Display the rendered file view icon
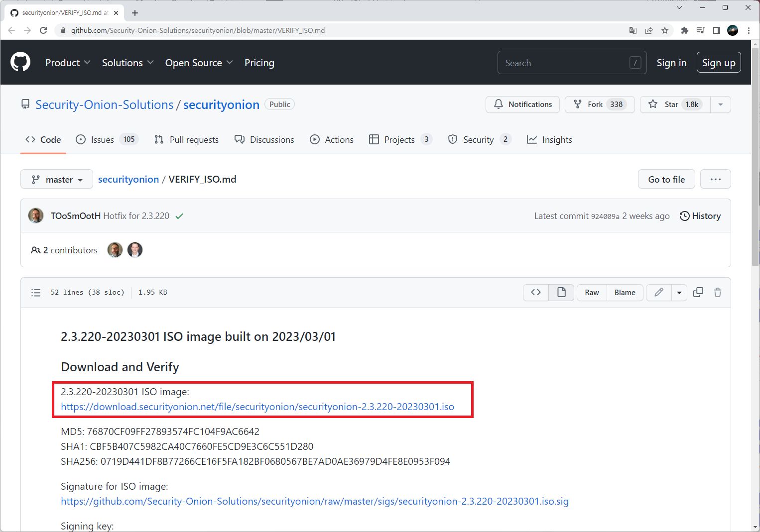 tap(561, 293)
